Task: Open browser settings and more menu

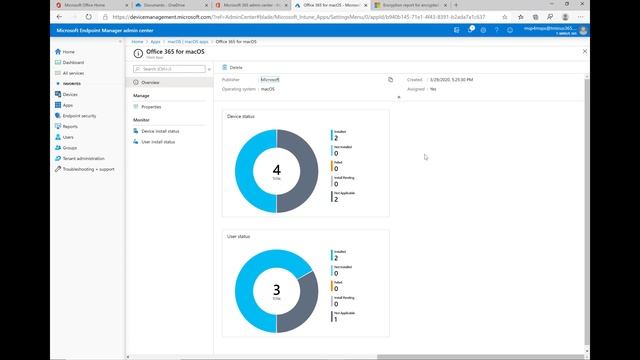Action: tap(580, 17)
